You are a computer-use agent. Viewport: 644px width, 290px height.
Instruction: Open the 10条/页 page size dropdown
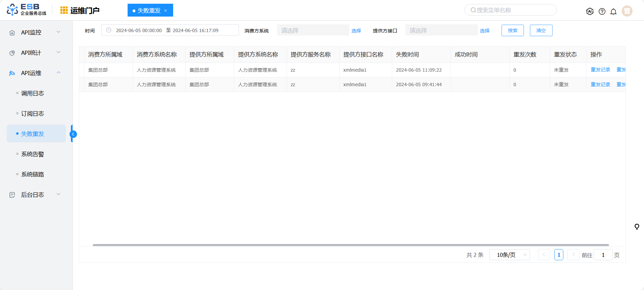pos(509,255)
